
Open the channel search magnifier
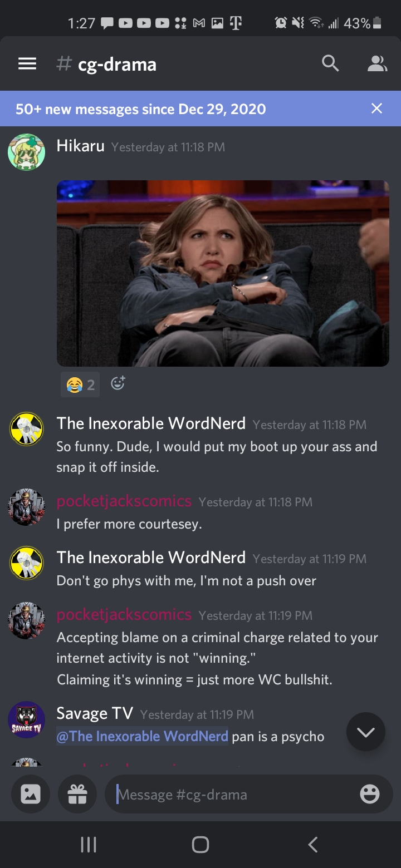[x=330, y=64]
